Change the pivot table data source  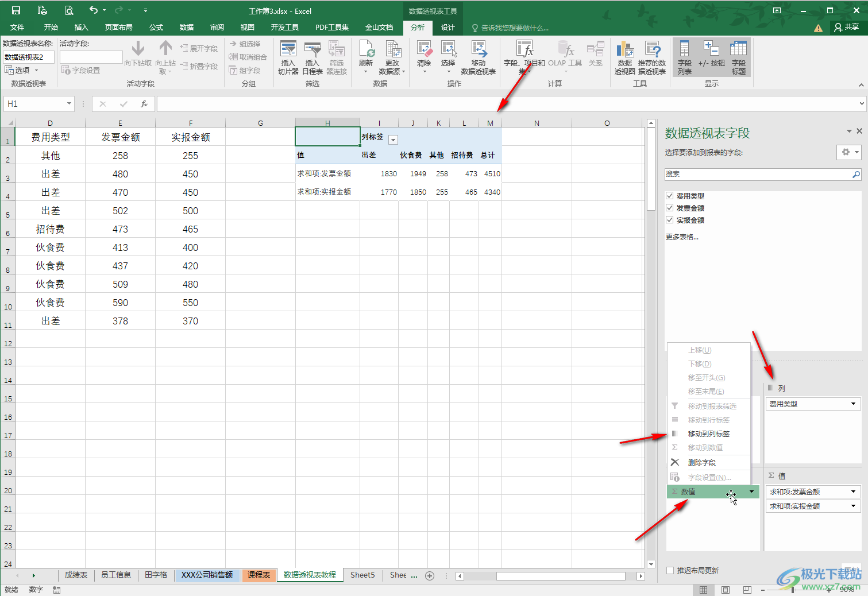(392, 57)
